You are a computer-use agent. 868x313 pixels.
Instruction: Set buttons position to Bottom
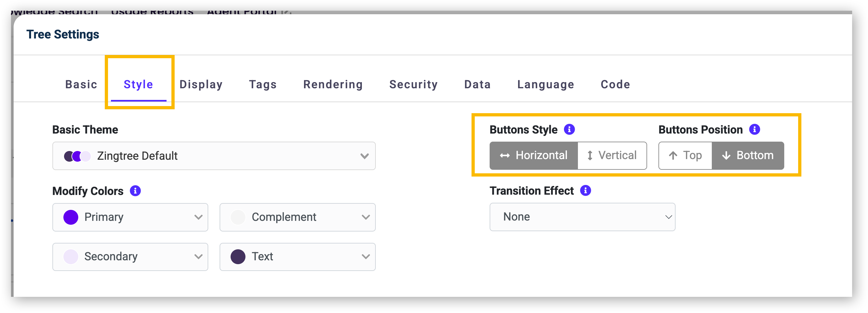tap(747, 155)
